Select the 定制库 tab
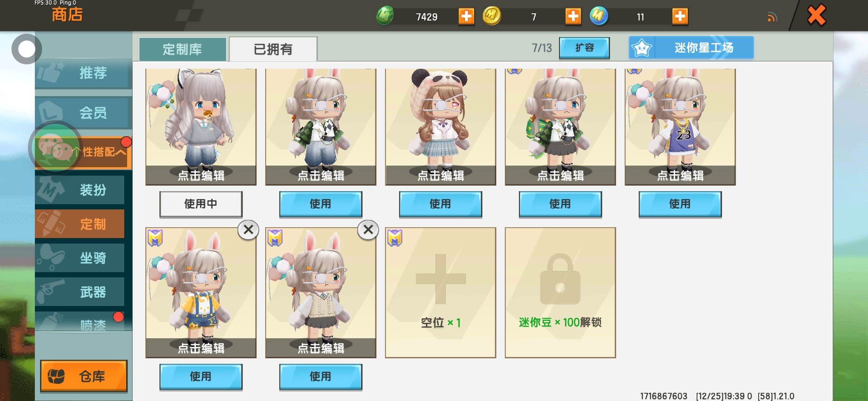Screen dimensions: 868x401 (183, 49)
